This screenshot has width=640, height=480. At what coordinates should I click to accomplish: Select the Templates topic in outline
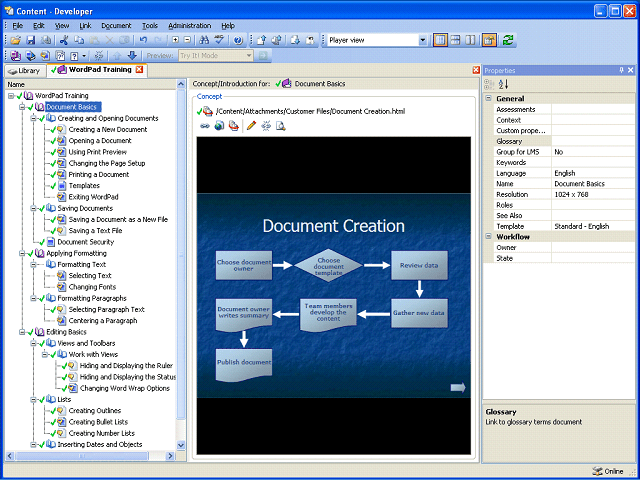pos(84,186)
